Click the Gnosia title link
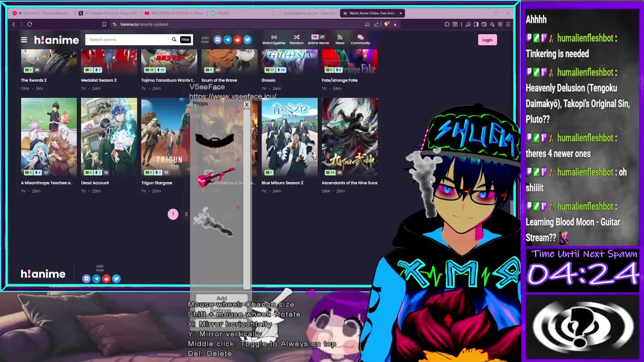 [268, 80]
